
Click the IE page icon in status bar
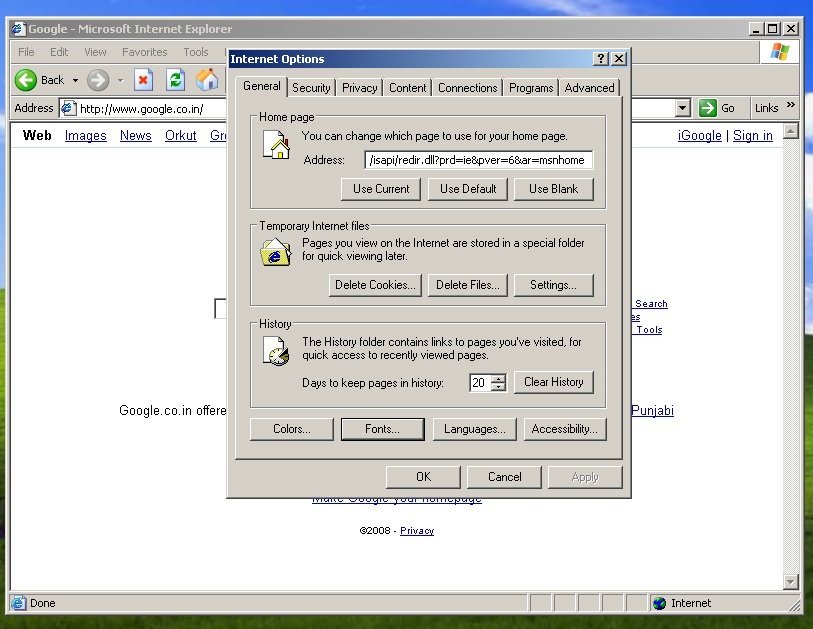pos(19,603)
